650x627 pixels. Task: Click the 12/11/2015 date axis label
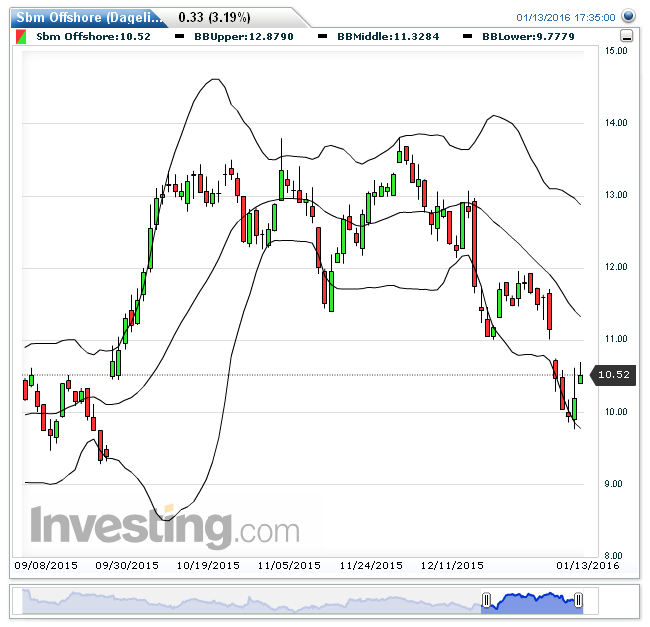pyautogui.click(x=452, y=565)
